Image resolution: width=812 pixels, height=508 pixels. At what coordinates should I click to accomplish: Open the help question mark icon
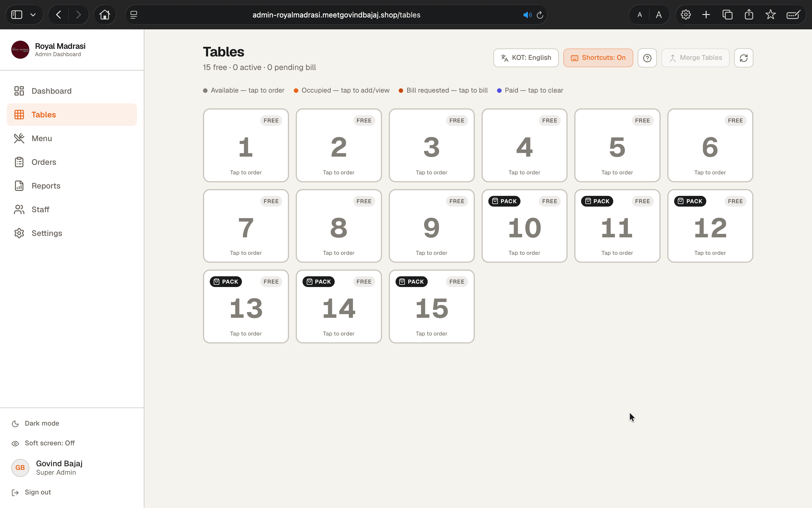647,58
